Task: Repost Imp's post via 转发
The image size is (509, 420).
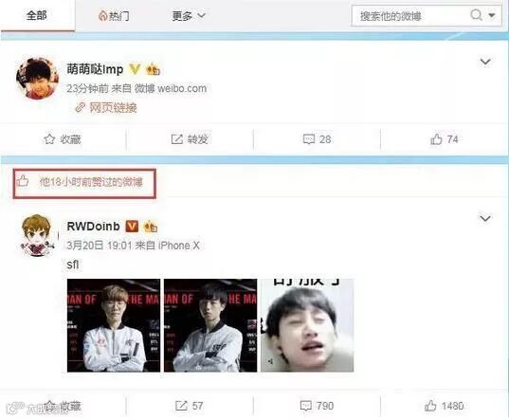Action: click(190, 139)
